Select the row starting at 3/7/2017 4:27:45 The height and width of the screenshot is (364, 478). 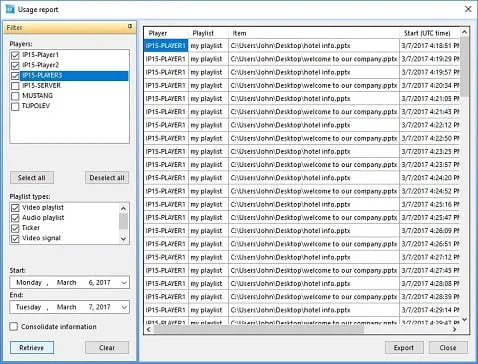[302, 270]
